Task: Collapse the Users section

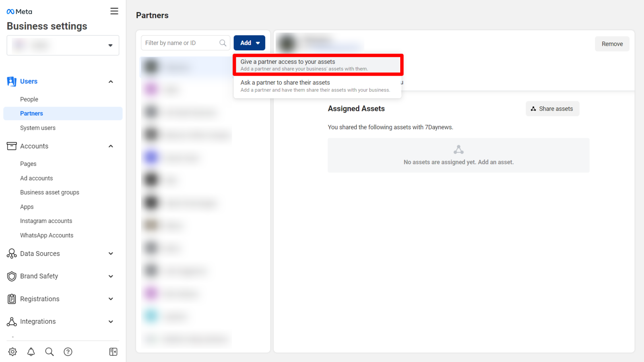Action: point(111,82)
